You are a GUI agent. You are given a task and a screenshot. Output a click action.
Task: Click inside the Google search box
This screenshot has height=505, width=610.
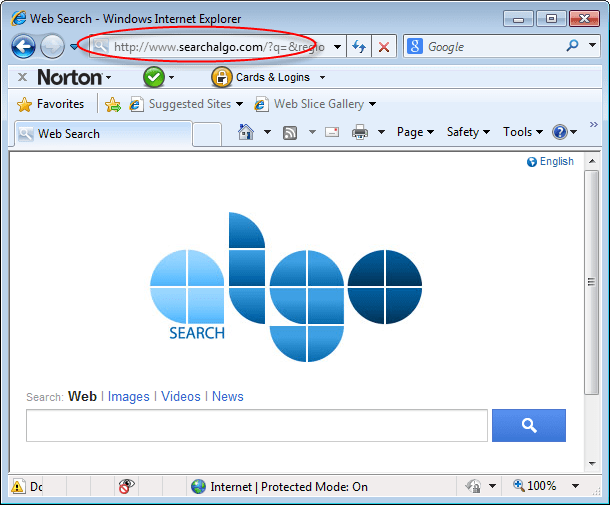click(492, 47)
